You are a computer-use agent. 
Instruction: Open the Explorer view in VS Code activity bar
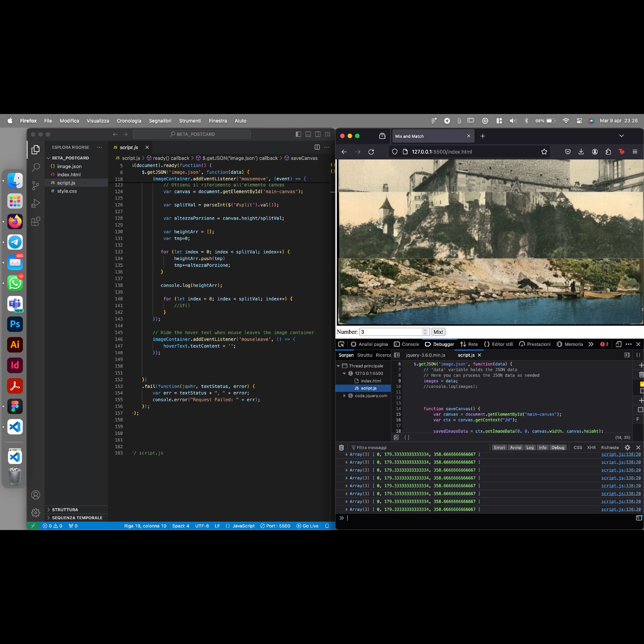pos(36,150)
